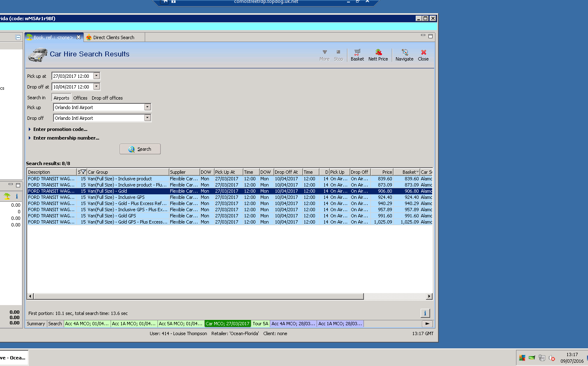Viewport: 588px width, 366px height.
Task: Click the red Close toolbar icon
Action: [423, 55]
